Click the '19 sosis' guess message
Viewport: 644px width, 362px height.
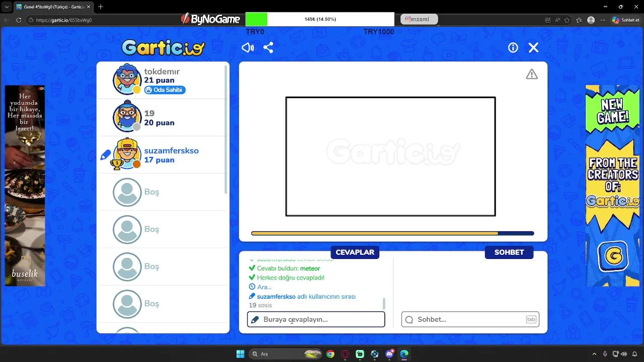[260, 305]
